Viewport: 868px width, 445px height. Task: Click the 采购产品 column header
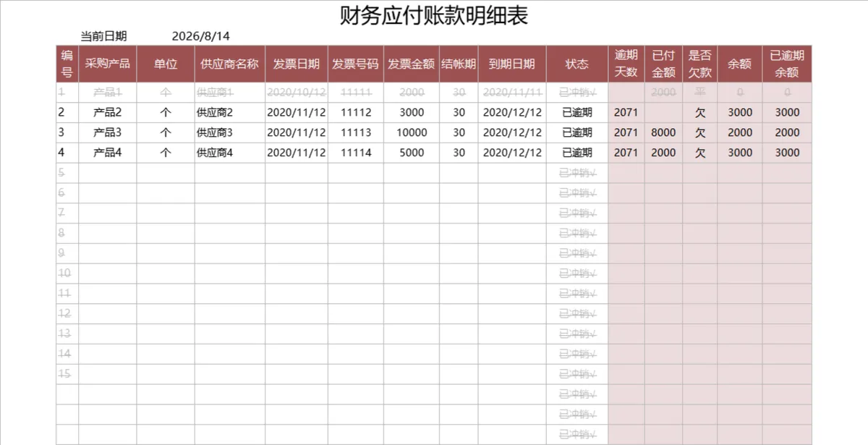click(x=107, y=64)
